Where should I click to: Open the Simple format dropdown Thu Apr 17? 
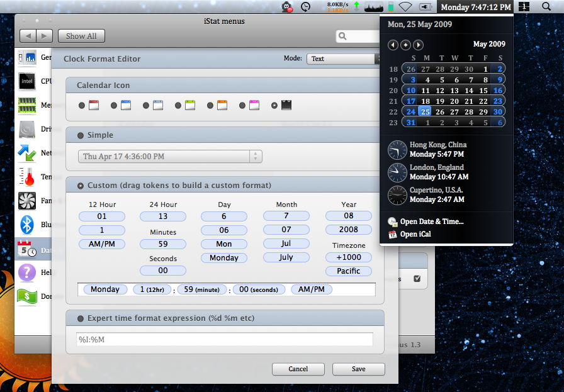(170, 157)
